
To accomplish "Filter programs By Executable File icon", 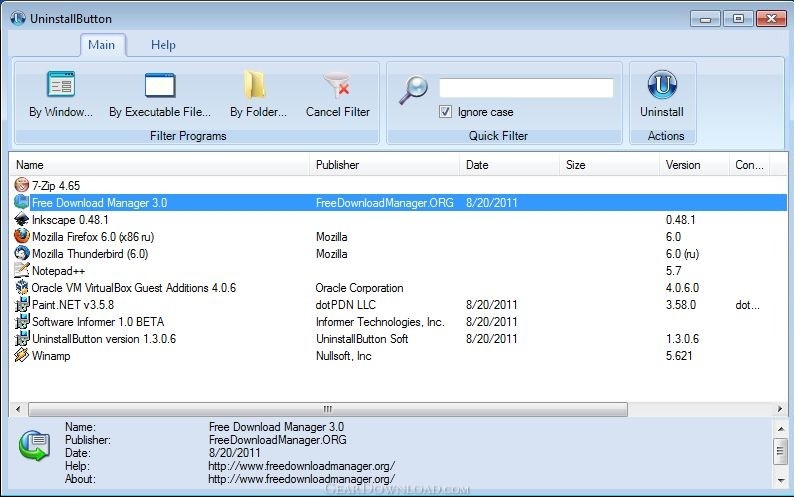I will pyautogui.click(x=160, y=85).
